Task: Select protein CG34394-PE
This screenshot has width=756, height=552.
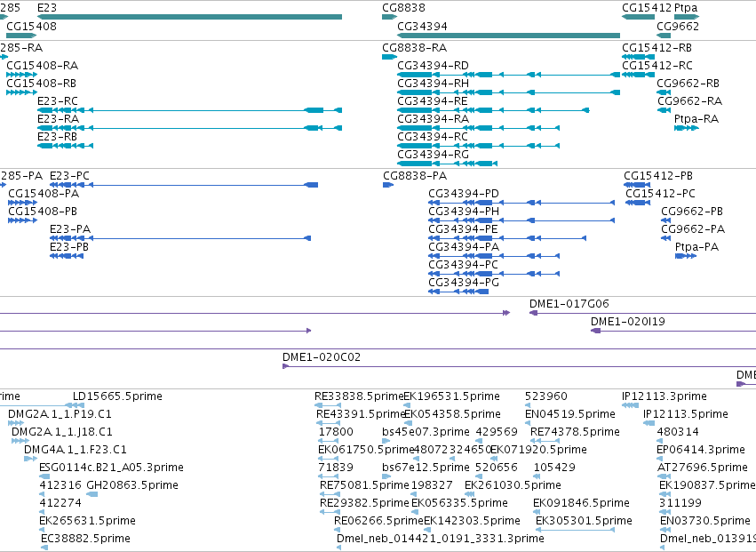Action: [x=507, y=238]
